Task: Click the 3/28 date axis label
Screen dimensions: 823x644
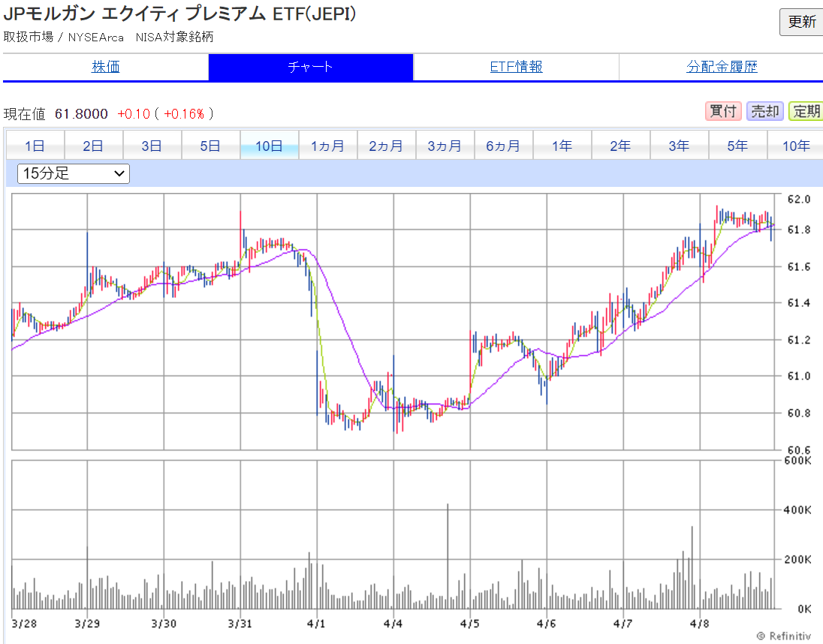Action: tap(24, 624)
